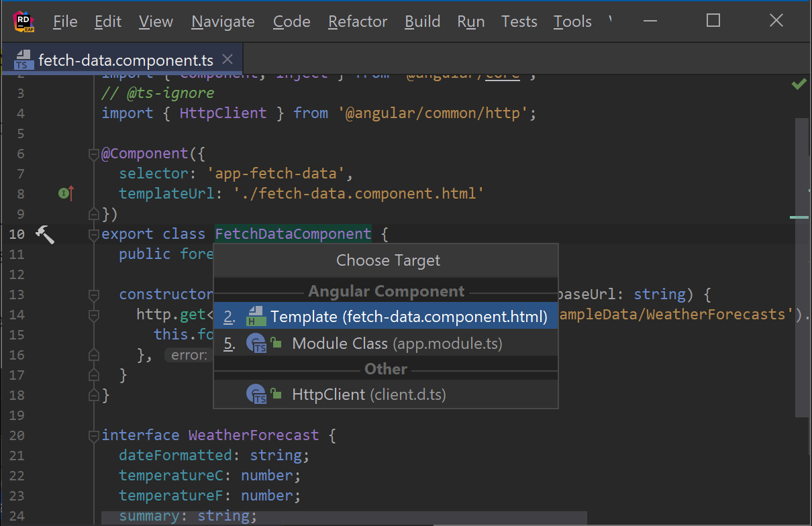Close the fetch-data.component.ts tab

pos(227,60)
